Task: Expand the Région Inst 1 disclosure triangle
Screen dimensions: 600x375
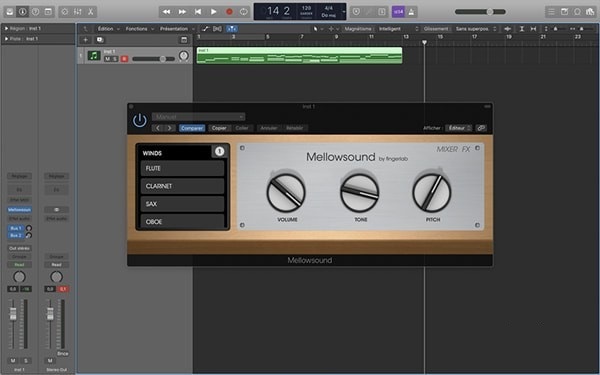Action: [x=6, y=28]
